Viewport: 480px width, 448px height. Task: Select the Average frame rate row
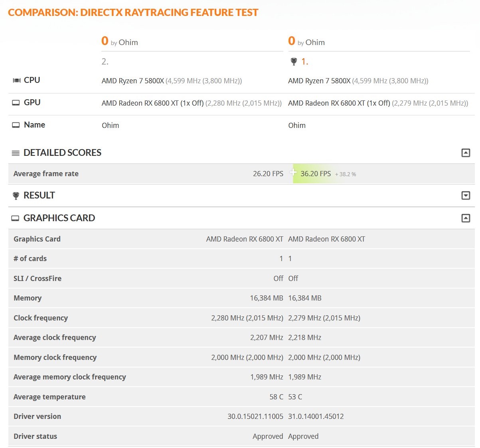(241, 174)
